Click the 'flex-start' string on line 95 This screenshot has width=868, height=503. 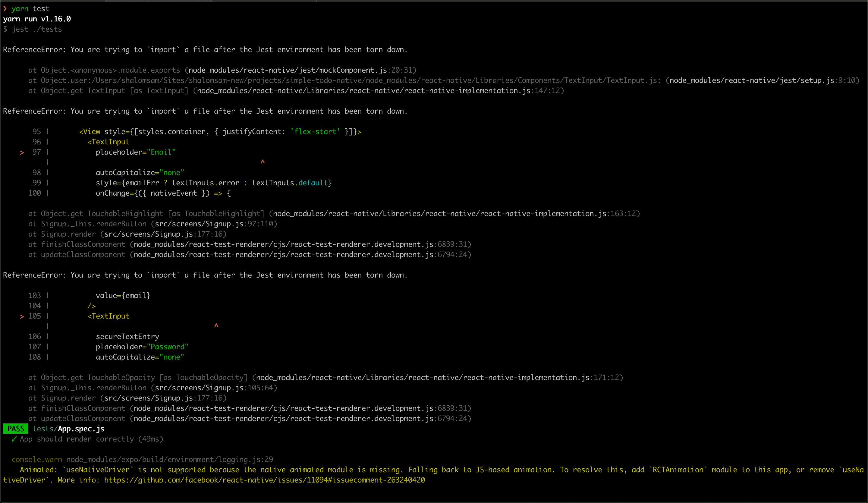(315, 132)
